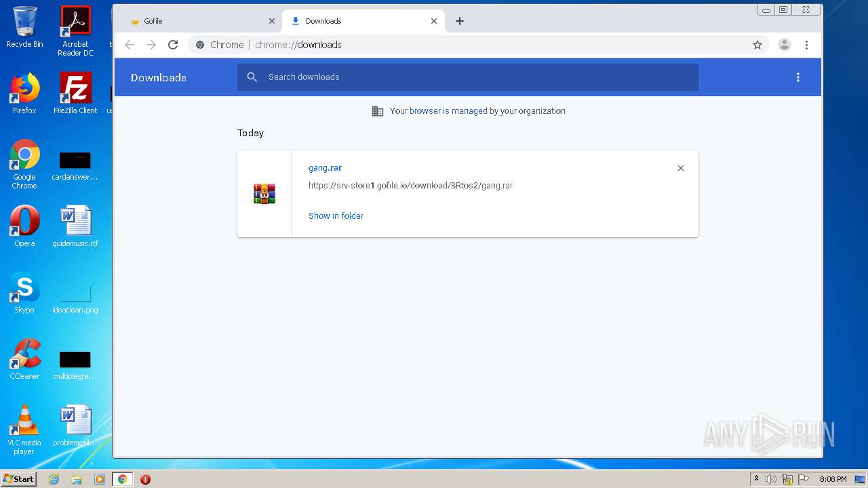This screenshot has width=868, height=488.
Task: Click Chrome forward navigation arrow
Action: pyautogui.click(x=151, y=45)
